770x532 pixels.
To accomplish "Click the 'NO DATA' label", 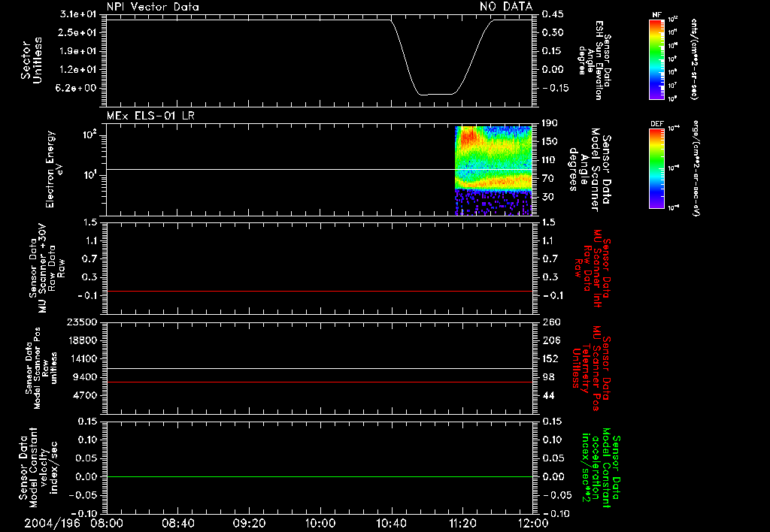I will click(x=506, y=6).
